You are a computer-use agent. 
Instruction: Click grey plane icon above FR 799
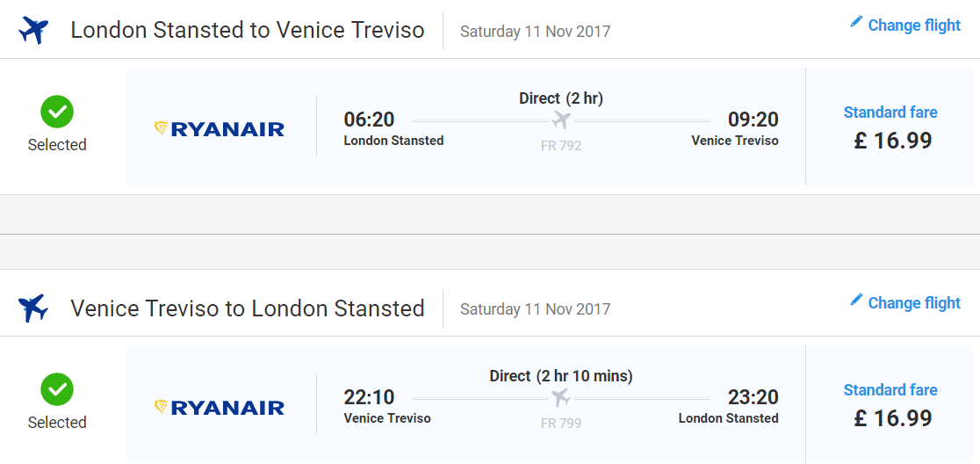pyautogui.click(x=561, y=398)
